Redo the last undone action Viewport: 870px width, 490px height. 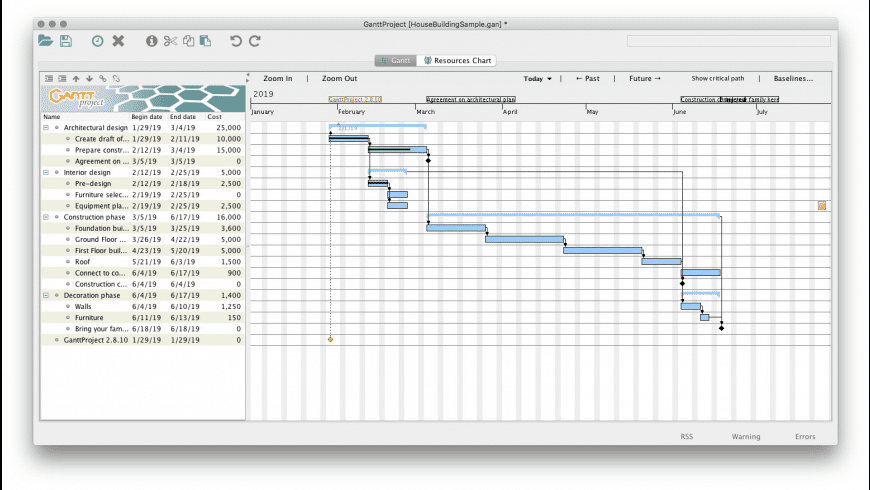point(255,41)
